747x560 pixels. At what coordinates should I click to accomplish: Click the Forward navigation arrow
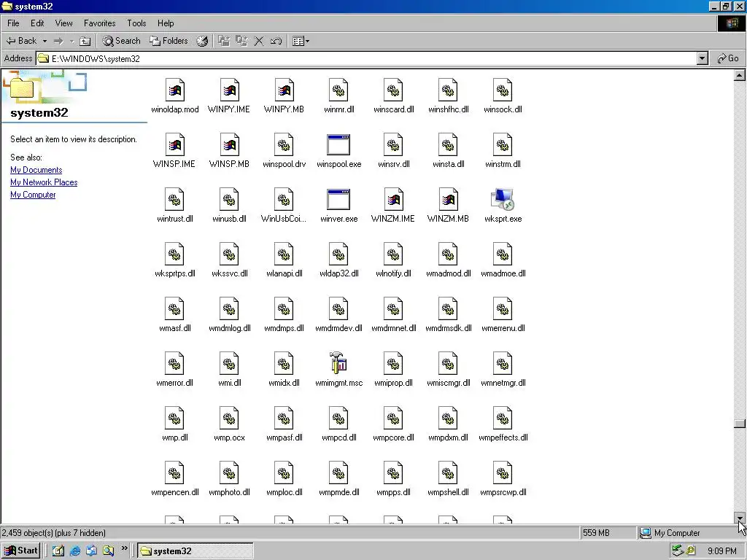click(x=58, y=41)
